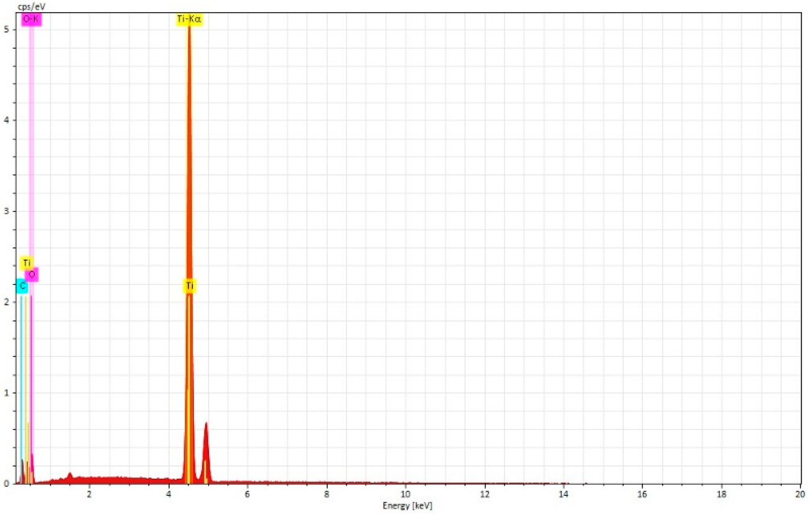Click the 6 tick on energy axis
This screenshot has height=514, width=812.
pyautogui.click(x=247, y=494)
